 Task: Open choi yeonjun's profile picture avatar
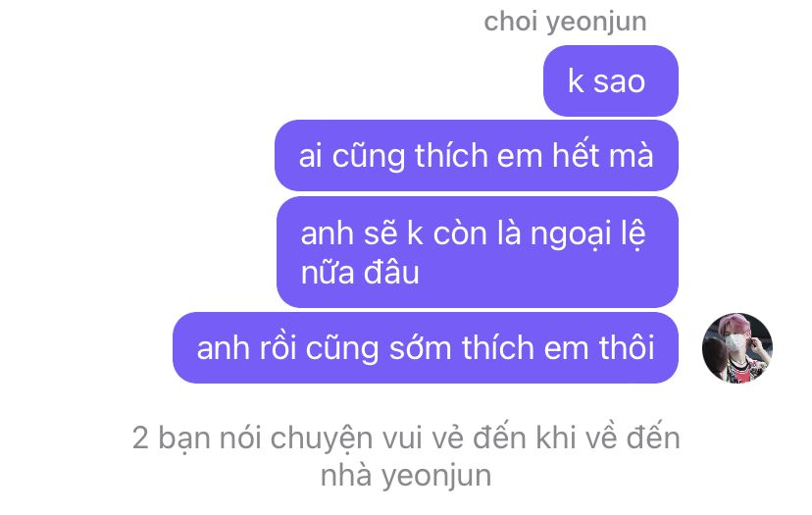click(x=736, y=347)
